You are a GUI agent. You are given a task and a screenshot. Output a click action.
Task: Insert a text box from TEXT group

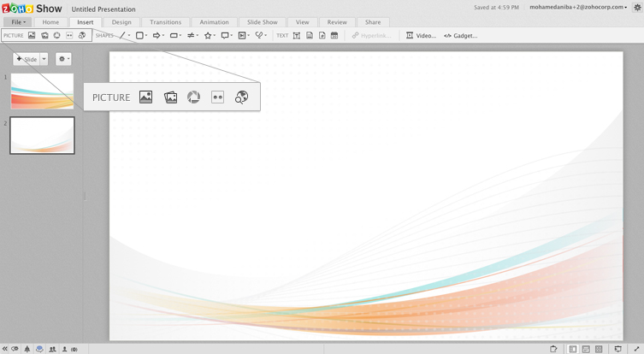pyautogui.click(x=297, y=36)
